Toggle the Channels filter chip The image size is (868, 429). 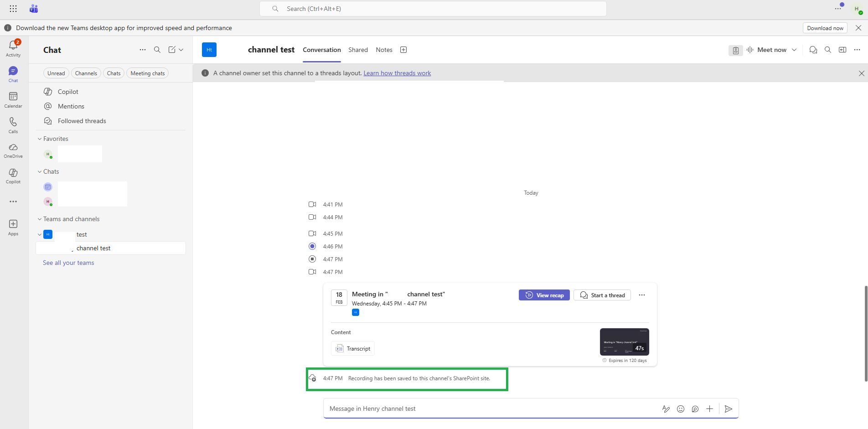click(86, 73)
